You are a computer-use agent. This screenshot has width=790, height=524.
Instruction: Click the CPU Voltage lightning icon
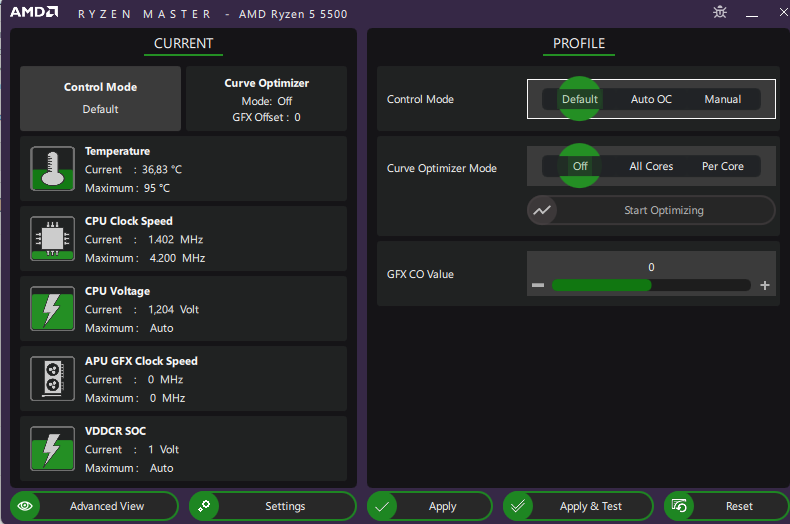tap(52, 309)
